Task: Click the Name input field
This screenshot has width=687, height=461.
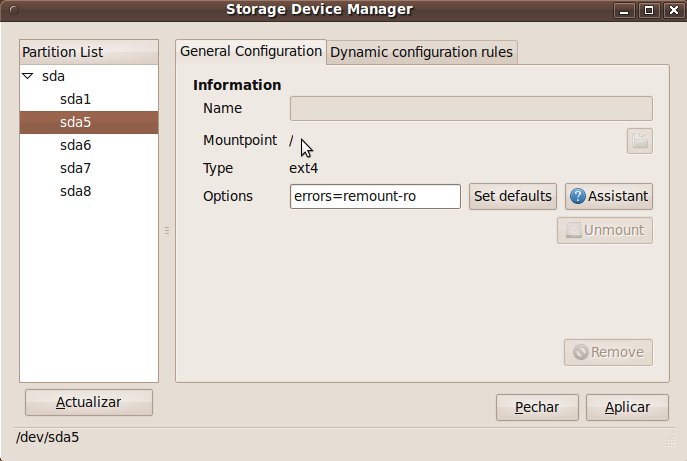Action: click(471, 108)
